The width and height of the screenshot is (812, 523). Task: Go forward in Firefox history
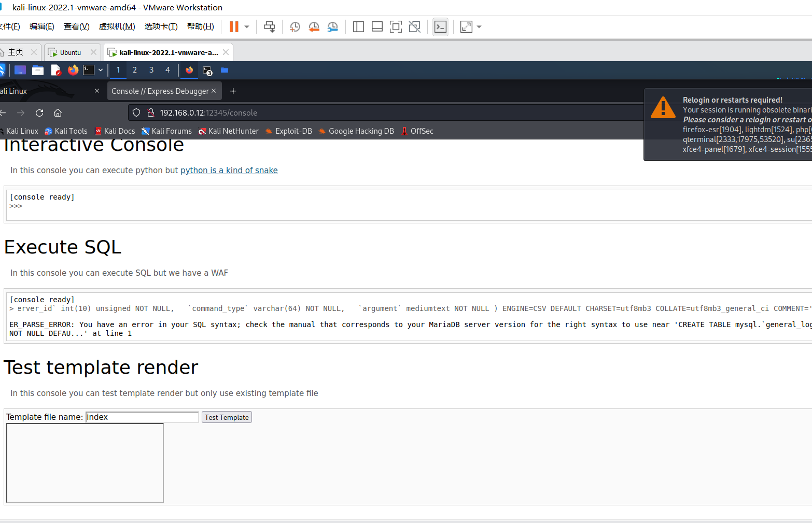(x=21, y=112)
